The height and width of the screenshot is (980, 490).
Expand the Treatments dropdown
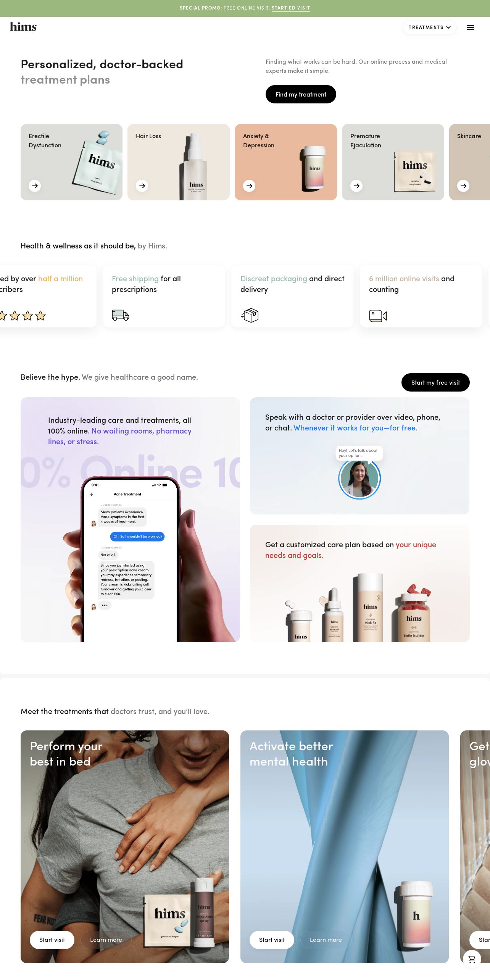click(430, 27)
